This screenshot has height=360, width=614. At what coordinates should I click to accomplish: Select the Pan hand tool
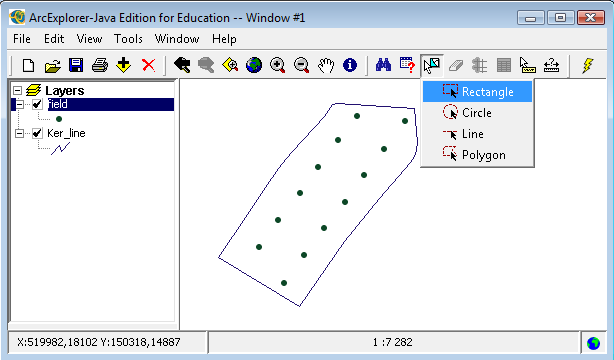pyautogui.click(x=326, y=65)
